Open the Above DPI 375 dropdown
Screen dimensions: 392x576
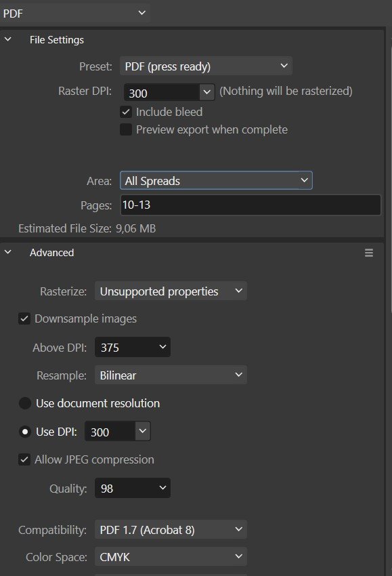[x=133, y=347]
